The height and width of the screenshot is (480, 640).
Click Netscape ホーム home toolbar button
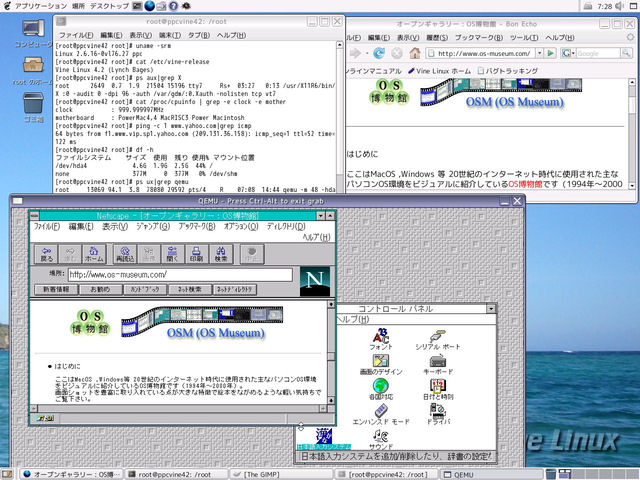pyautogui.click(x=94, y=254)
